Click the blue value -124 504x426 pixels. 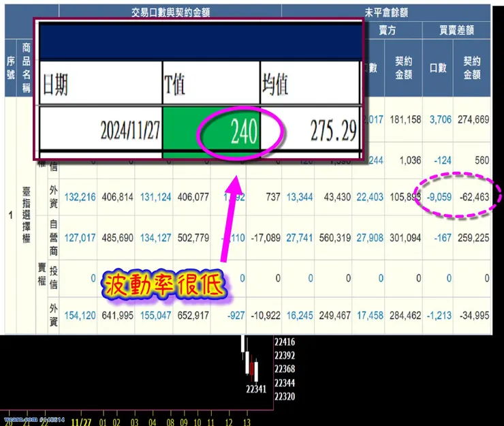[x=443, y=160]
